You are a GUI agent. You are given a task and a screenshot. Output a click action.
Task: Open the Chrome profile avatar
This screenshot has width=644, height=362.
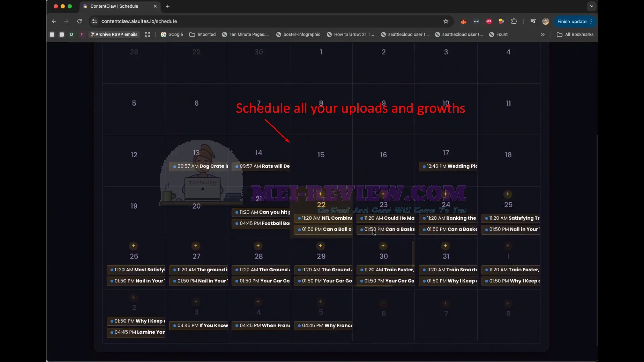click(546, 21)
